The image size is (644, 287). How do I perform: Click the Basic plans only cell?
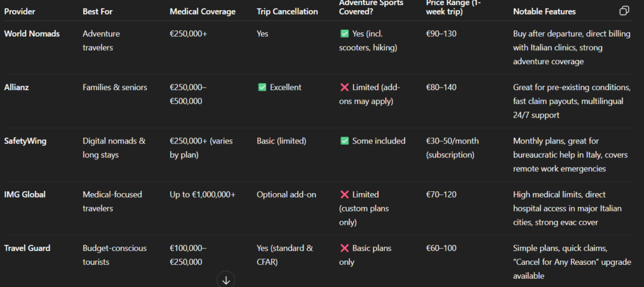tap(365, 255)
